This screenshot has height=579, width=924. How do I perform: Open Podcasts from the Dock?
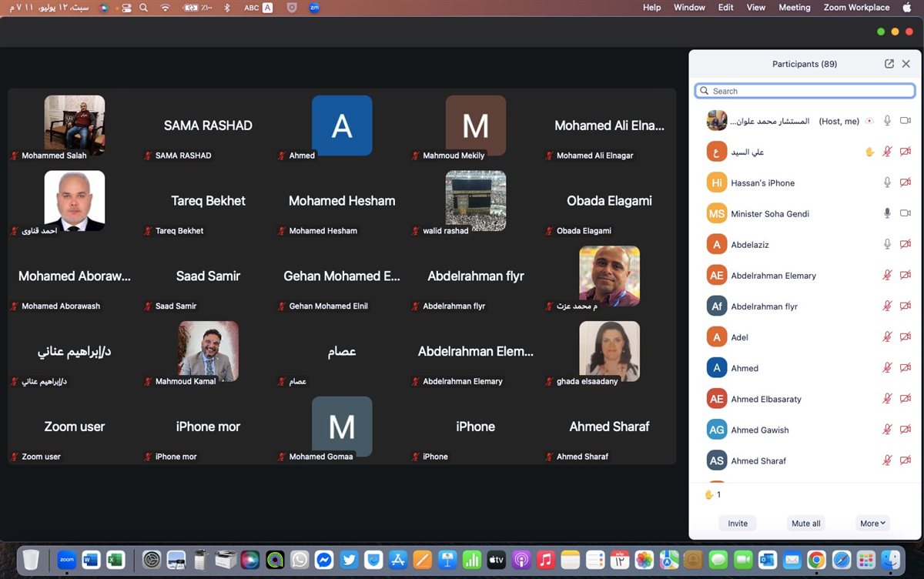[521, 560]
